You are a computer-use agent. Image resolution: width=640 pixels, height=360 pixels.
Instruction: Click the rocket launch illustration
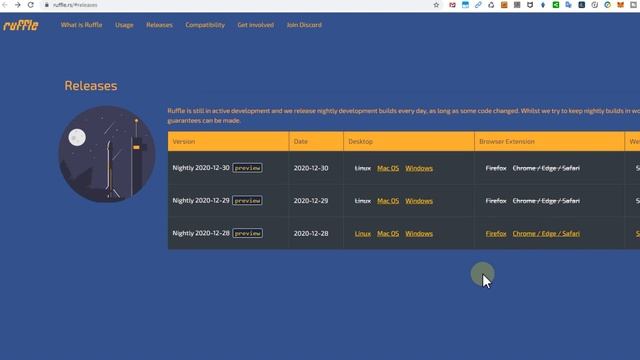click(x=107, y=154)
